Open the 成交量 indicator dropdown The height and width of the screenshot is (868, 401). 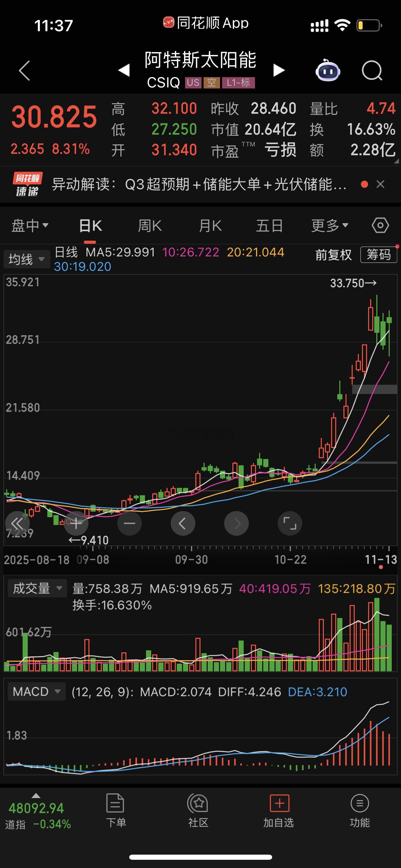tap(37, 589)
